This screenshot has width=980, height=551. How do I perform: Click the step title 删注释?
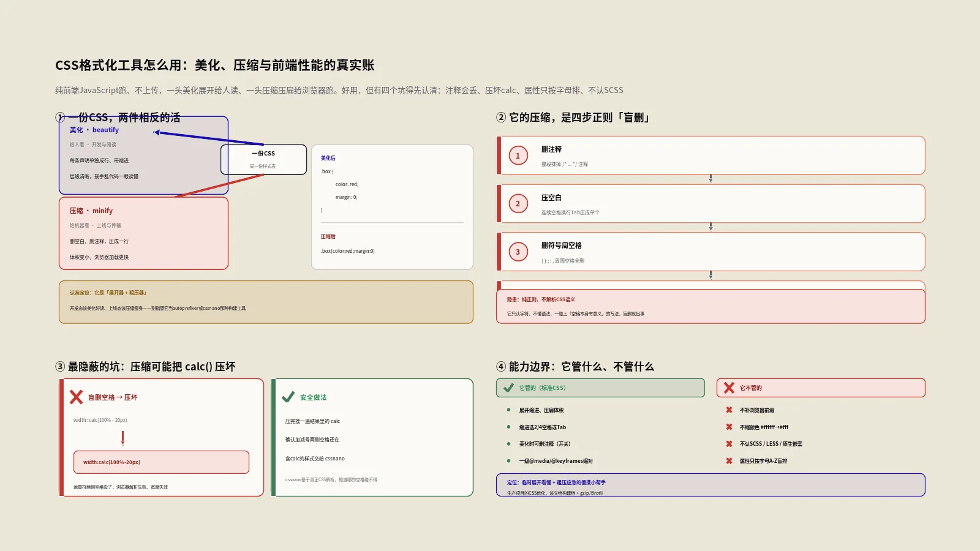click(x=551, y=149)
